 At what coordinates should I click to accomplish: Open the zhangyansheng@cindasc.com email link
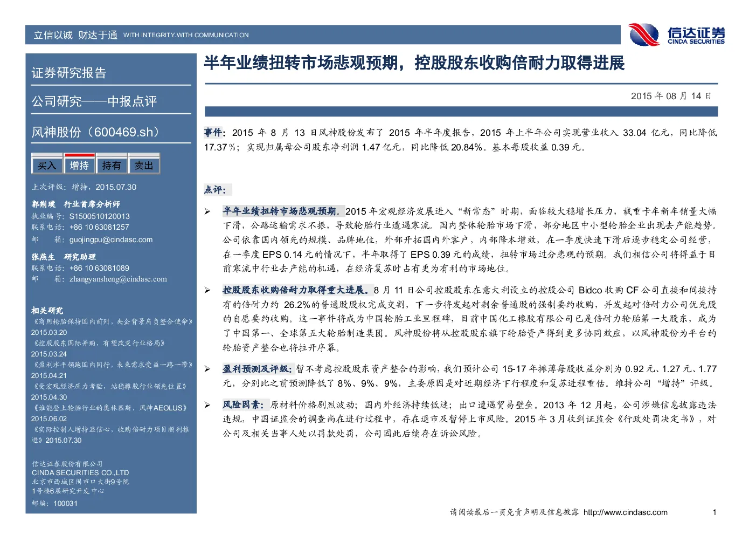[x=118, y=279]
